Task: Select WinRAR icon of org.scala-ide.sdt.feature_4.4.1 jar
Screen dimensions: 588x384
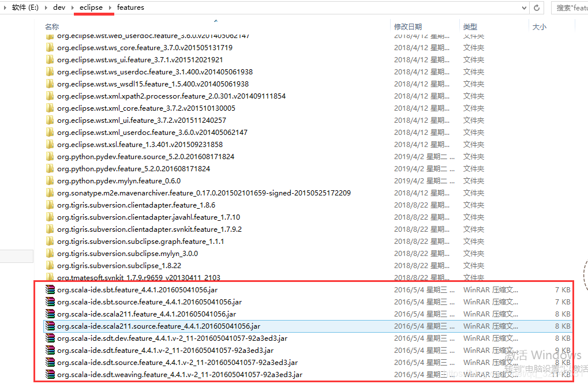Action: 50,351
